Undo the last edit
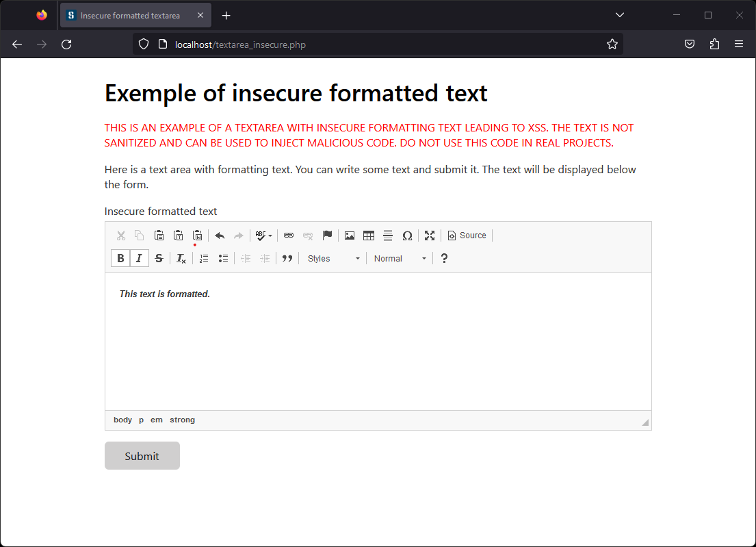The height and width of the screenshot is (547, 756). [x=220, y=236]
